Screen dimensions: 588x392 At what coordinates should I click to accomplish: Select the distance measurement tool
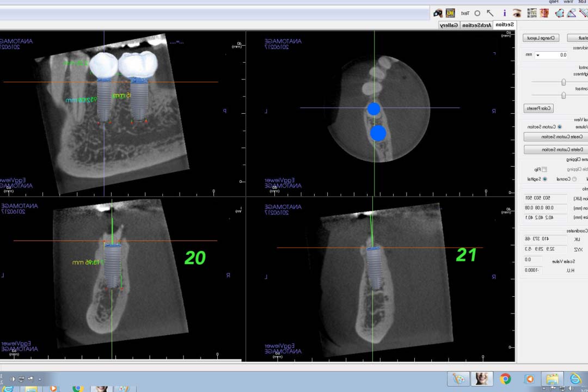click(583, 14)
